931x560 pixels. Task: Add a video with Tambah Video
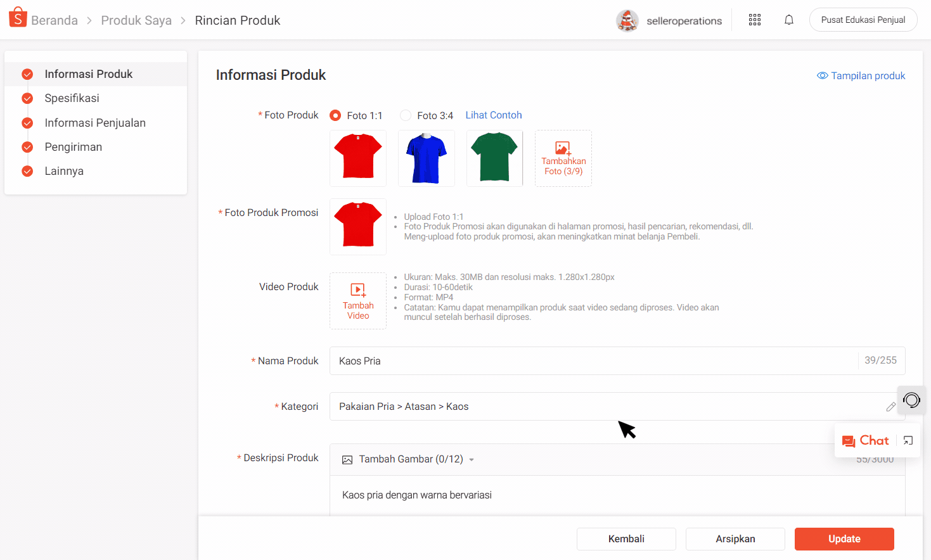pos(358,301)
